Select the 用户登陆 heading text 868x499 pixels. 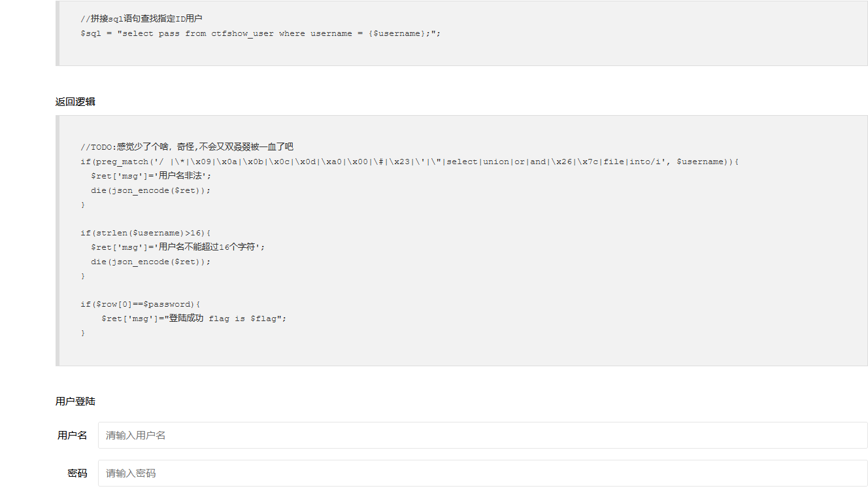(x=75, y=401)
